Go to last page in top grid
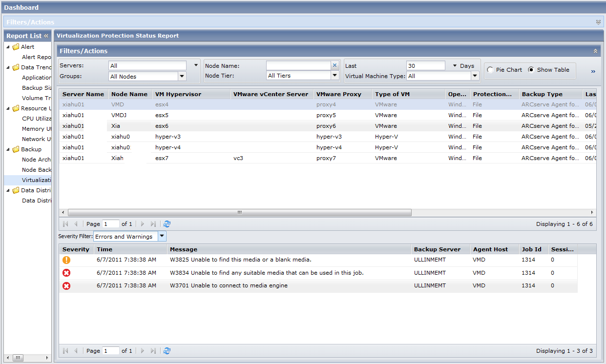 point(153,224)
